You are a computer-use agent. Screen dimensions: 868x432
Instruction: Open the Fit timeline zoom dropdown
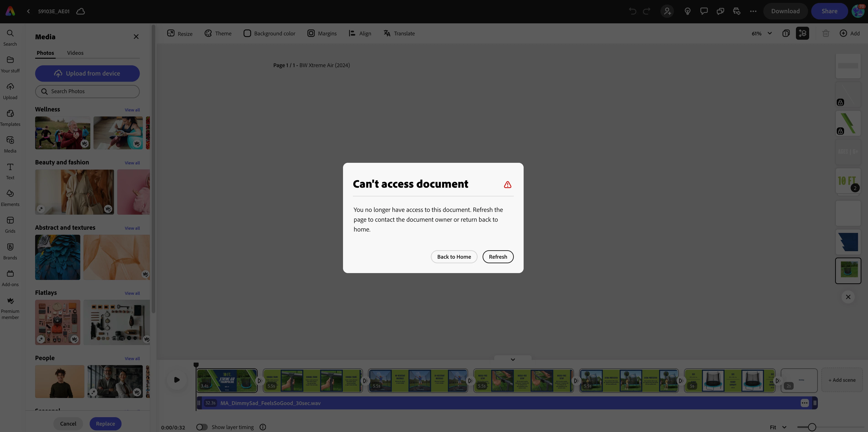tap(778, 427)
